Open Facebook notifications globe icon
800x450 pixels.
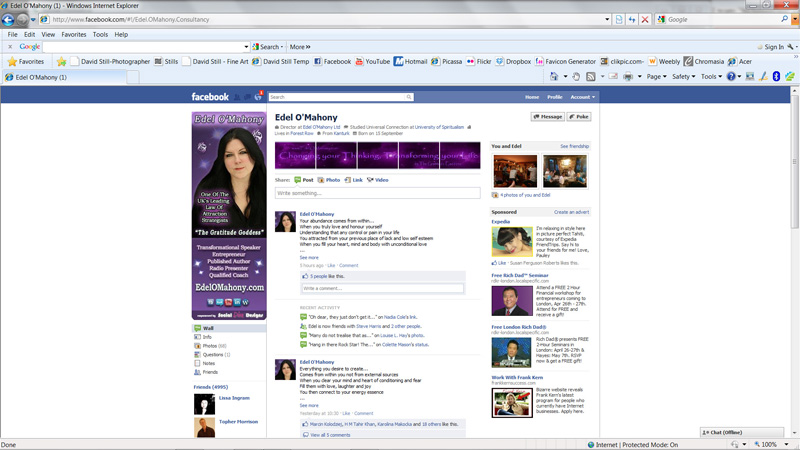click(x=258, y=97)
